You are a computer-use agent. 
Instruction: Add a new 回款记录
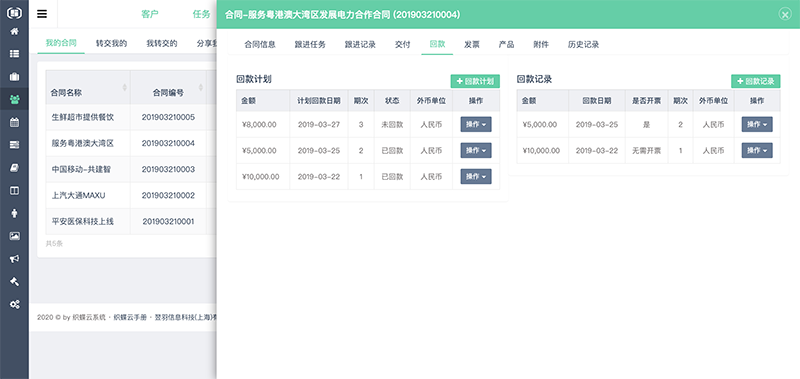(x=756, y=81)
